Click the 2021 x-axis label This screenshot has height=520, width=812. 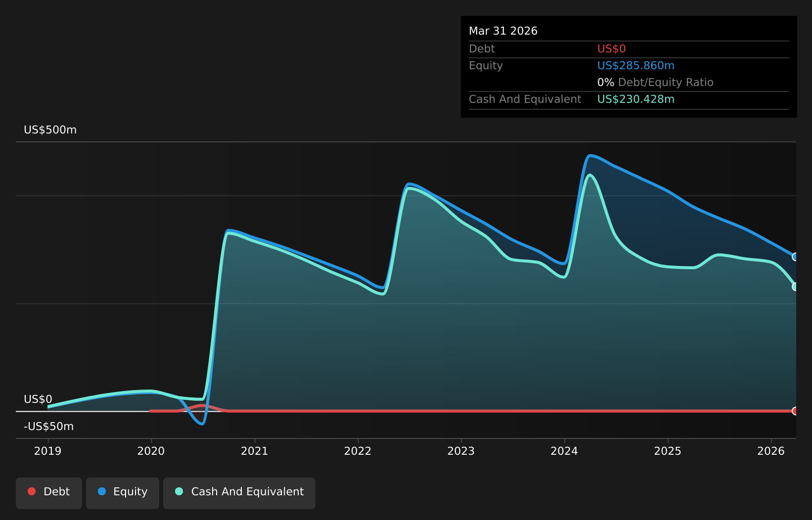254,451
